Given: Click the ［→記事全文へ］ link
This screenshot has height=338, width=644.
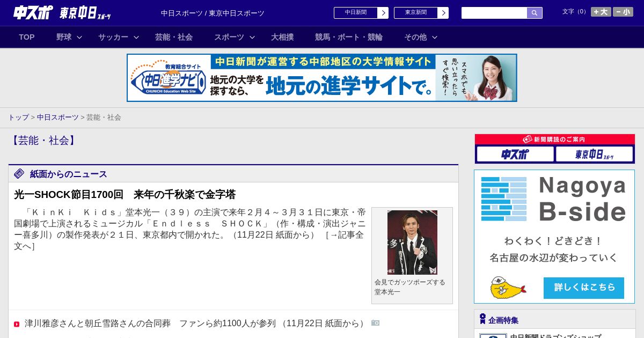Looking at the screenshot, I should 189,240.
